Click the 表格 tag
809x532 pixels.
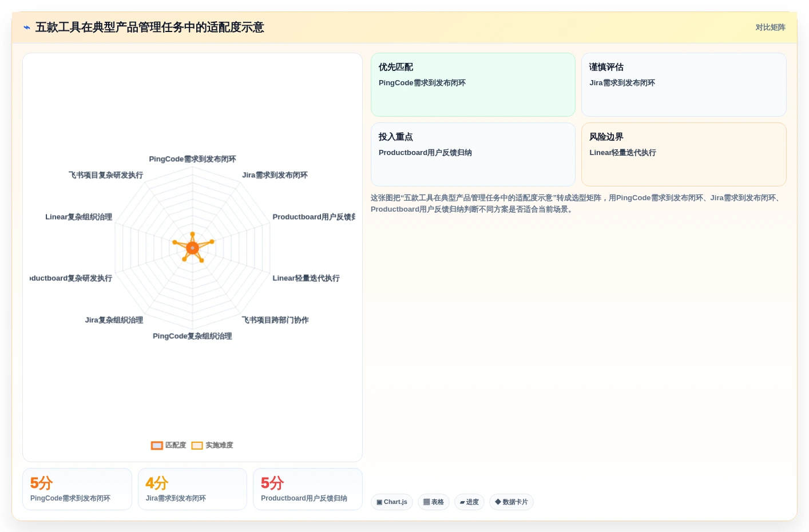pos(434,502)
